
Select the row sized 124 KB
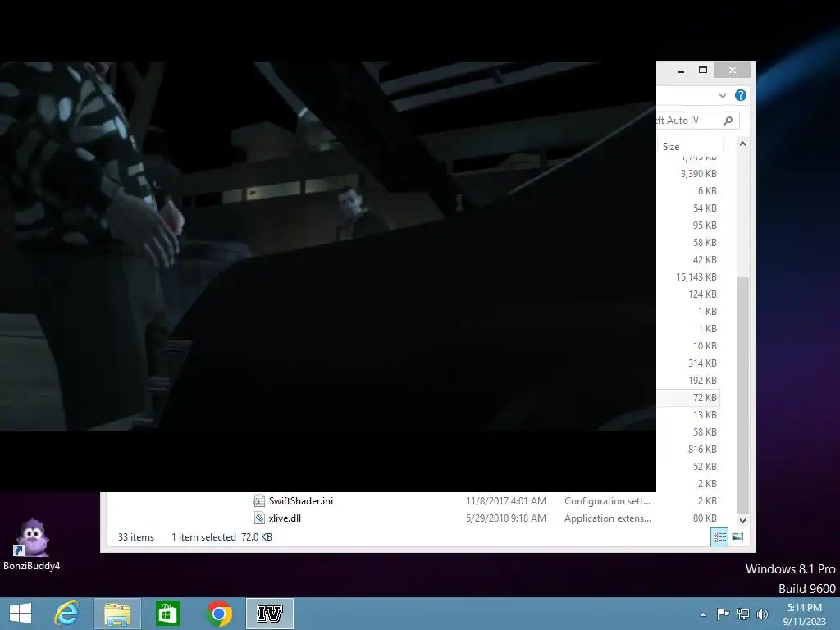(x=702, y=294)
